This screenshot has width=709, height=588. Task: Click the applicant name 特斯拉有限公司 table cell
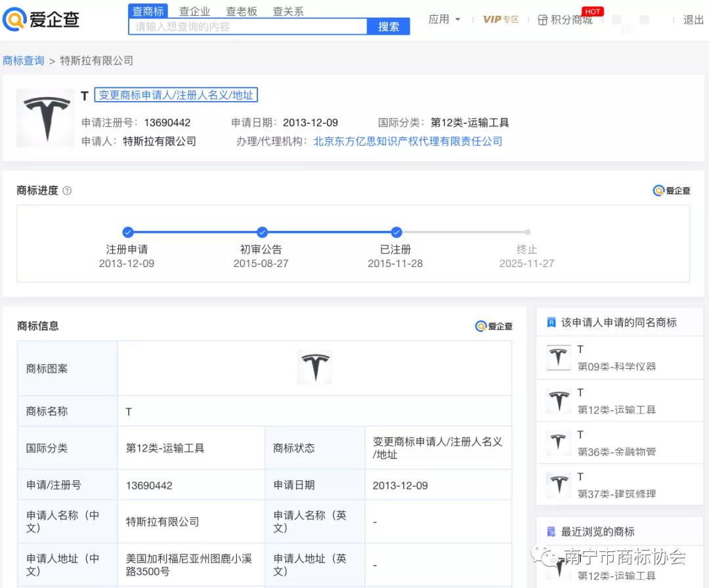click(191, 522)
